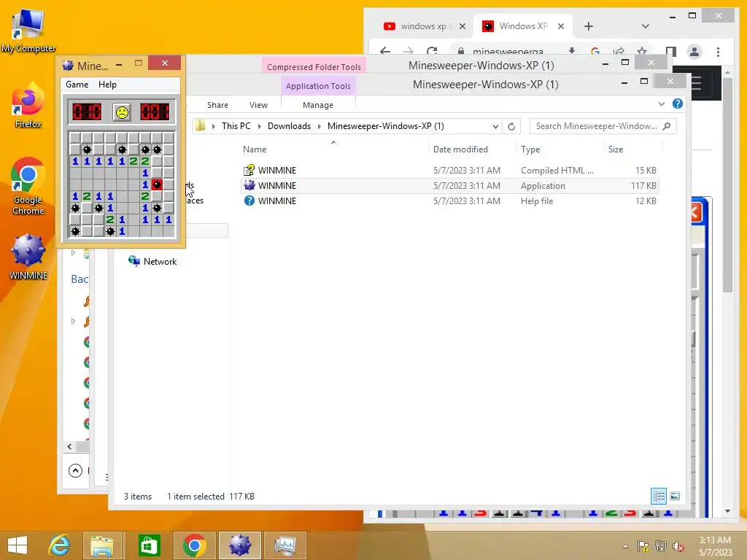Click the refresh button next to address bar

pyautogui.click(x=511, y=126)
